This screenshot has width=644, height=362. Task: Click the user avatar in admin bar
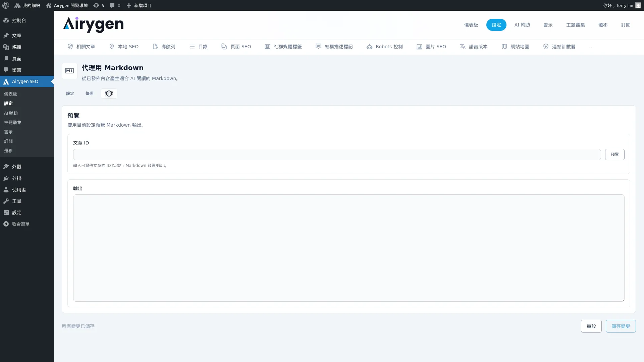pos(638,5)
